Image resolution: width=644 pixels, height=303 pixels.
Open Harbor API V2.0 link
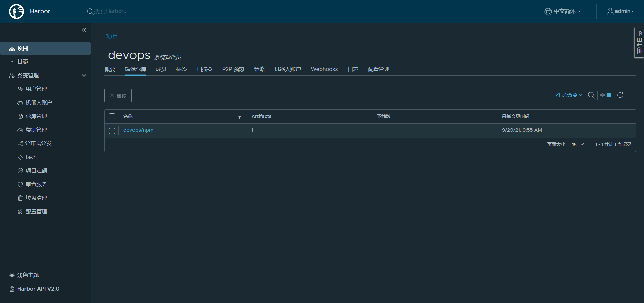[35, 289]
